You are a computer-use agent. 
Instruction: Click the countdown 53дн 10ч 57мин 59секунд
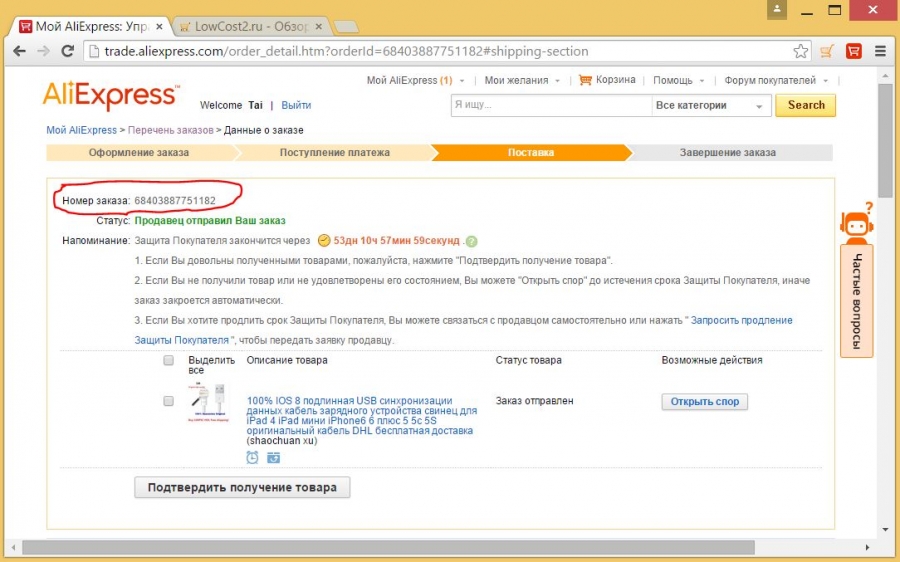pyautogui.click(x=397, y=241)
